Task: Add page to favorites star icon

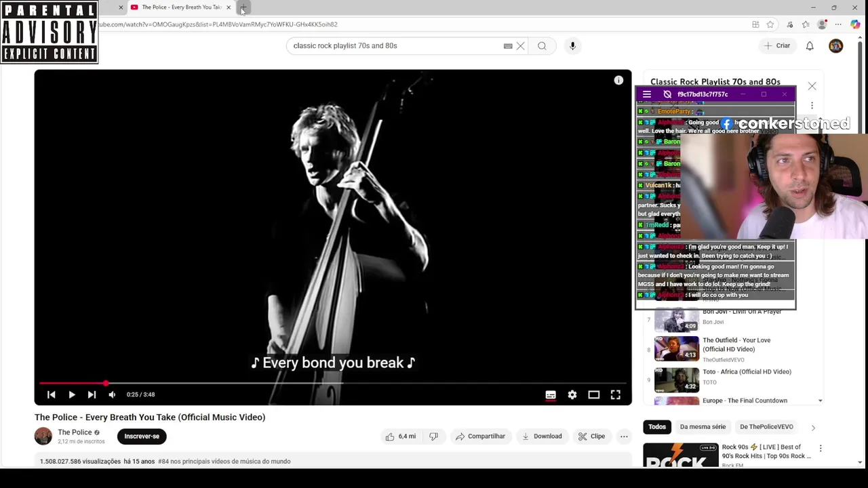Action: coord(770,24)
